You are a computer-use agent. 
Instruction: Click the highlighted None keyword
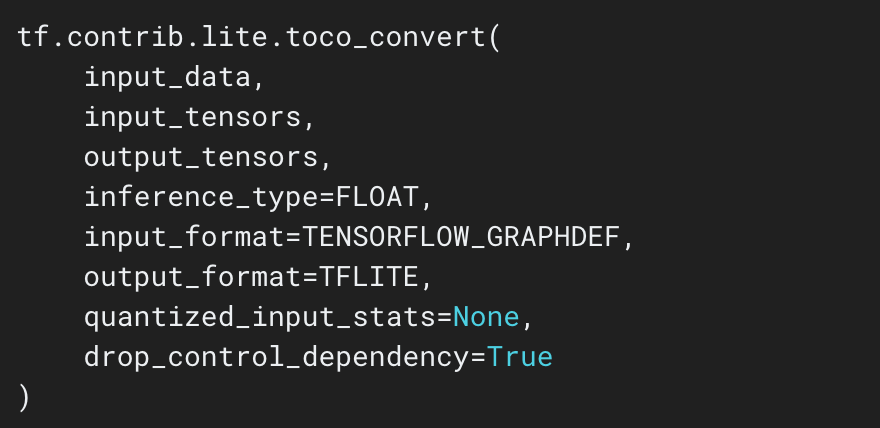[486, 318]
